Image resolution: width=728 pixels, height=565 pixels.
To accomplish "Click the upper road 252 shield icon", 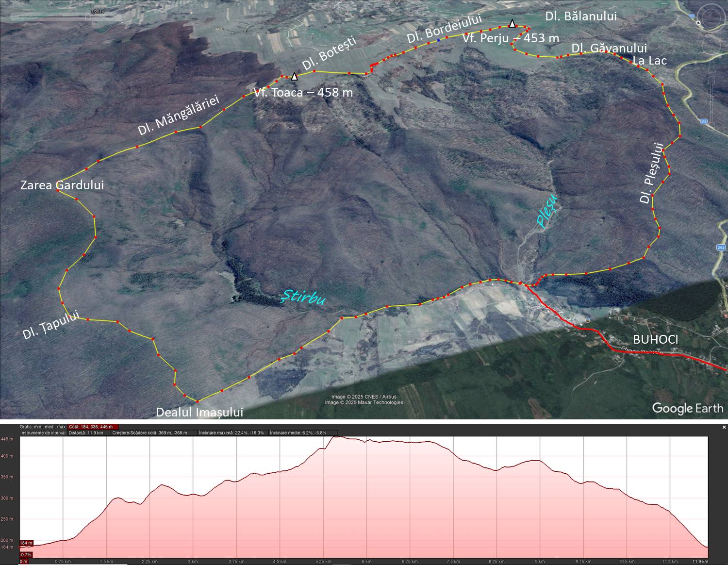I will coord(704,121).
